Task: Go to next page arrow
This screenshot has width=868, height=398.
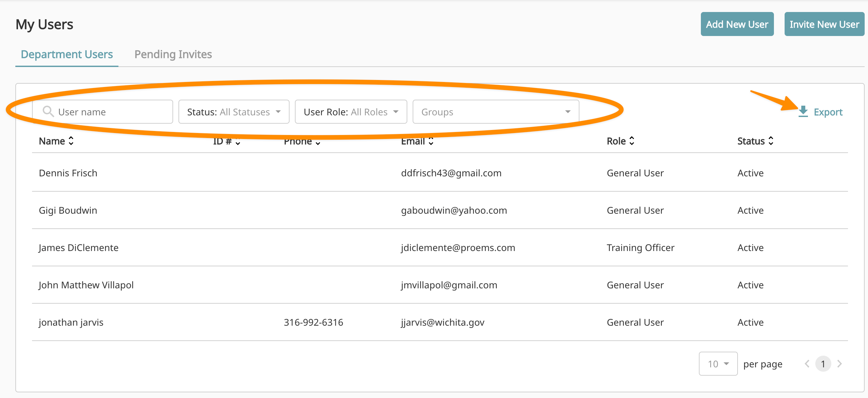Action: coord(839,364)
